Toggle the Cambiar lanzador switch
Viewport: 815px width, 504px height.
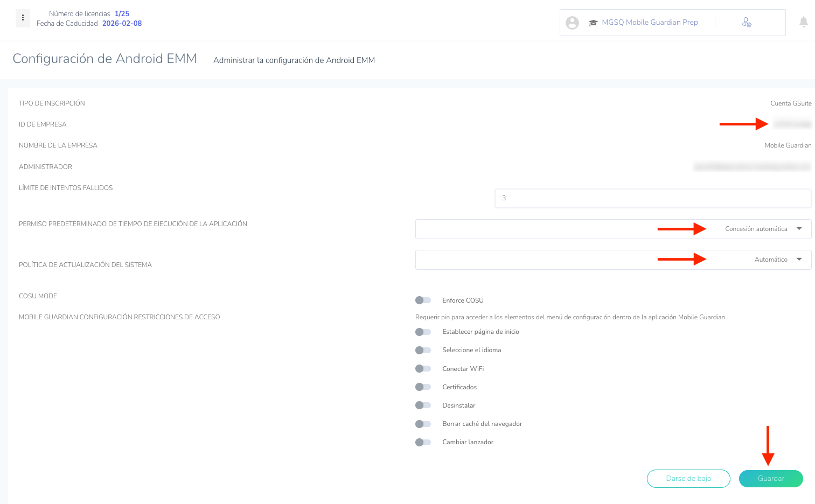[x=423, y=443]
